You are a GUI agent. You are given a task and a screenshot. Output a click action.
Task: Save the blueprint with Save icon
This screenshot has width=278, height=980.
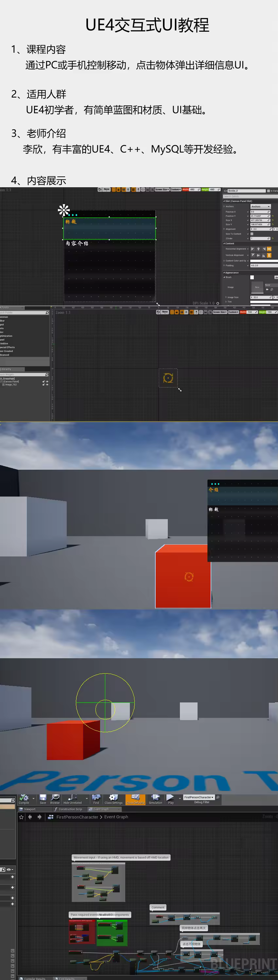point(43,799)
